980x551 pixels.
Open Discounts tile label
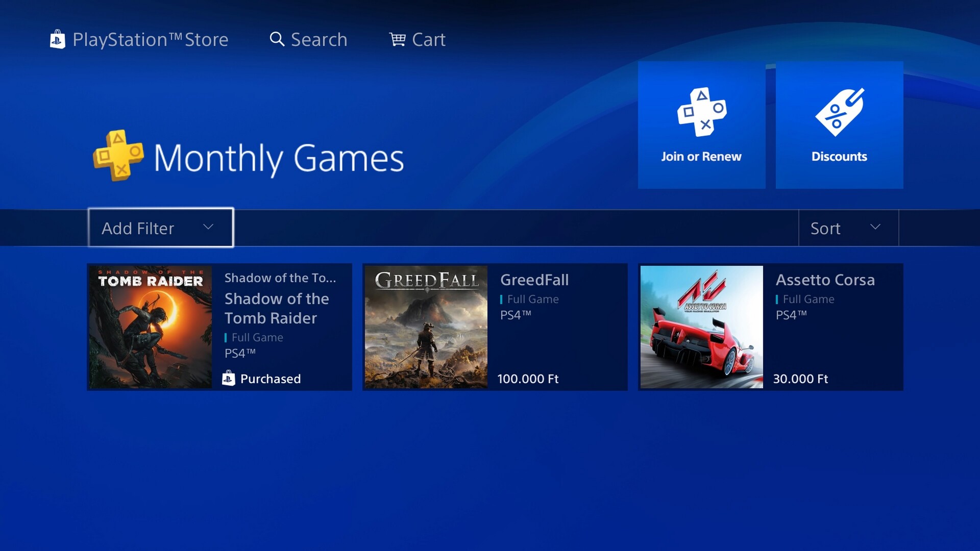[839, 157]
